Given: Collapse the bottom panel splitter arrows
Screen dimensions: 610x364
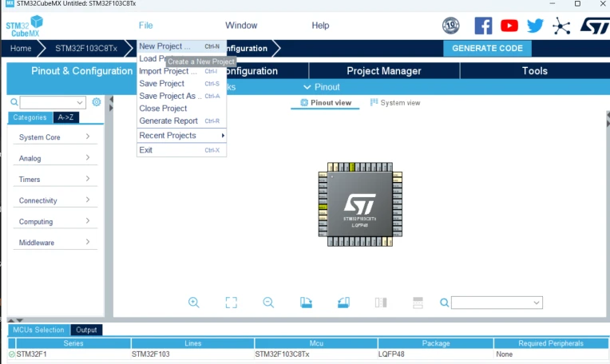Looking at the screenshot, I should [15, 320].
